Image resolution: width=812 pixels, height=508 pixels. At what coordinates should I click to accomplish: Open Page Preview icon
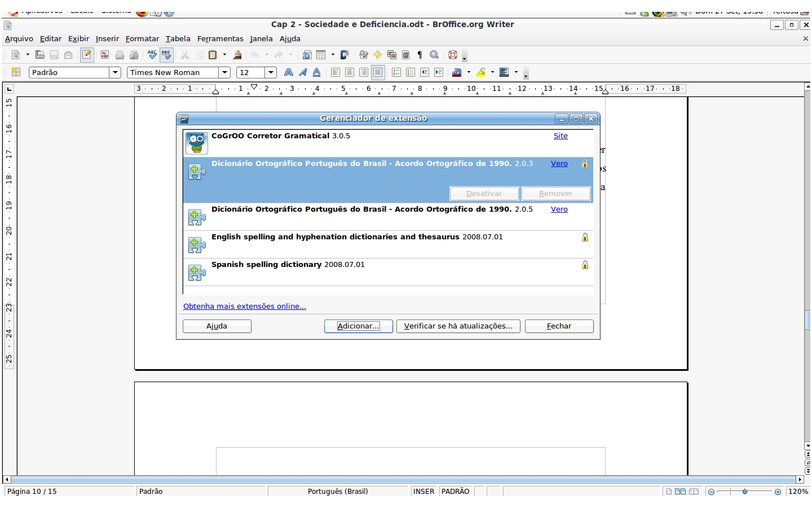[134, 55]
